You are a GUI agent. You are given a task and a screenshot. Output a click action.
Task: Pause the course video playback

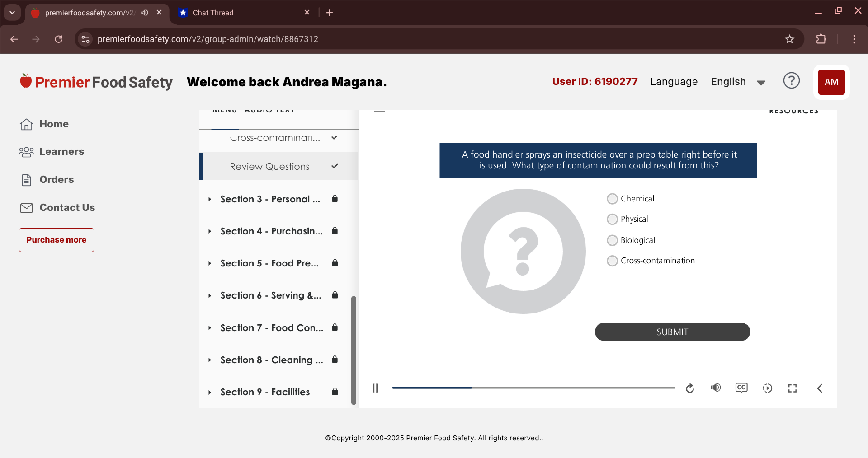pyautogui.click(x=375, y=388)
